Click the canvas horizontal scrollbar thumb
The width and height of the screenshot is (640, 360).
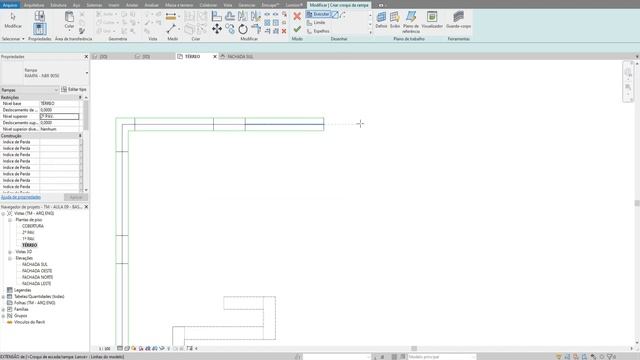(414, 349)
